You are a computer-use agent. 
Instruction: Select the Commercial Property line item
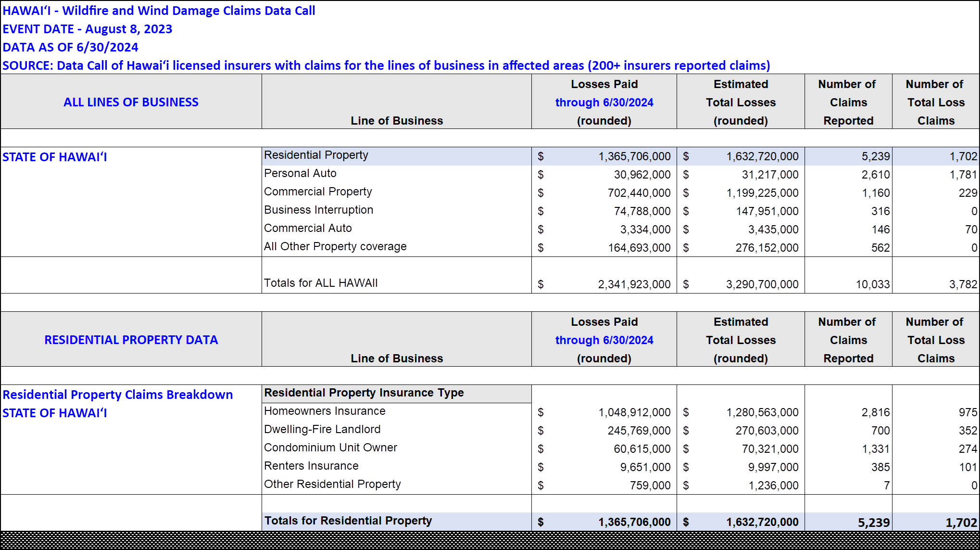[318, 192]
